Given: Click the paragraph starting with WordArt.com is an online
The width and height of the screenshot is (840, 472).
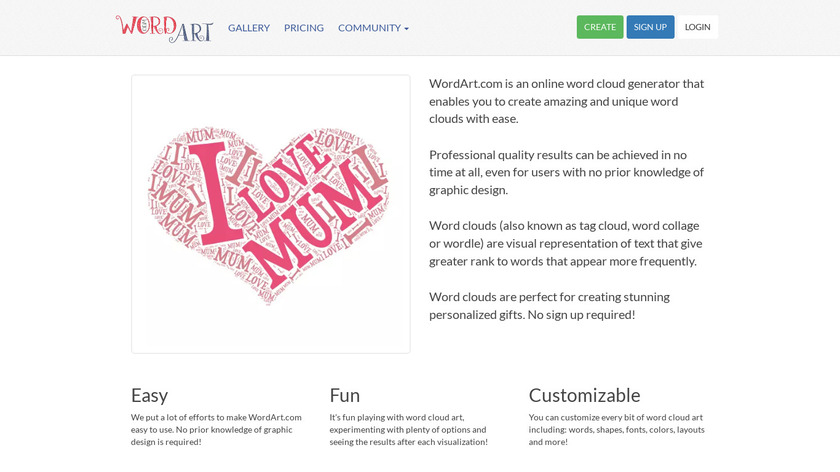Looking at the screenshot, I should point(566,101).
